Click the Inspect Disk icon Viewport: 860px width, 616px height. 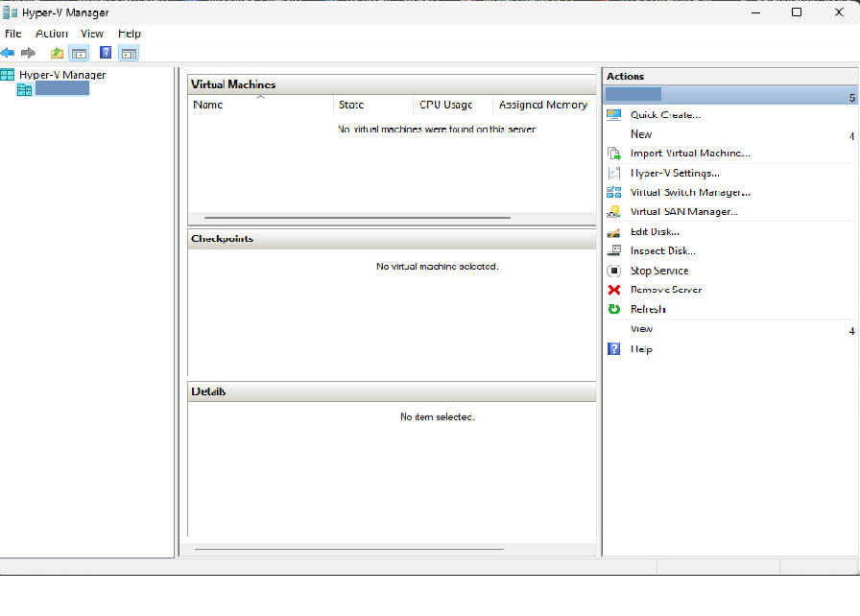coord(613,251)
